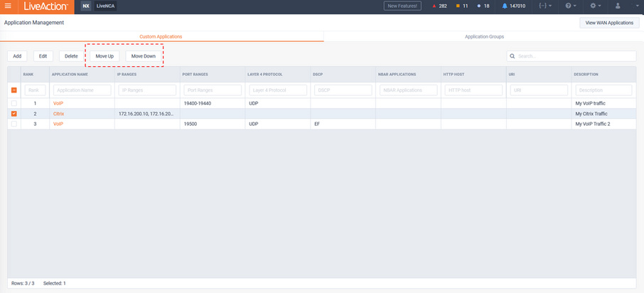The image size is (644, 293).
Task: Click My Citrix Traffic description
Action: pos(591,114)
